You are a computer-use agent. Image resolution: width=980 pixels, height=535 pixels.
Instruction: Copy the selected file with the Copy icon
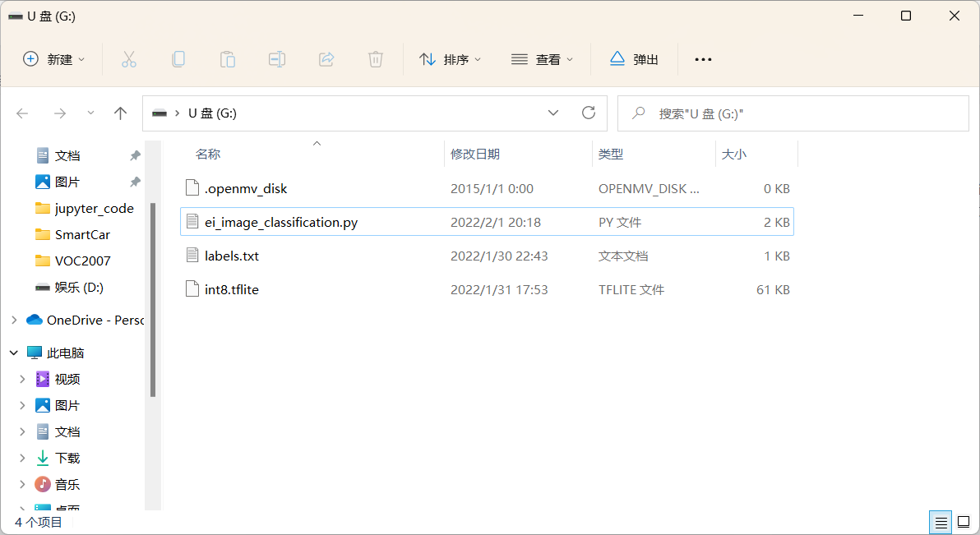pos(178,58)
